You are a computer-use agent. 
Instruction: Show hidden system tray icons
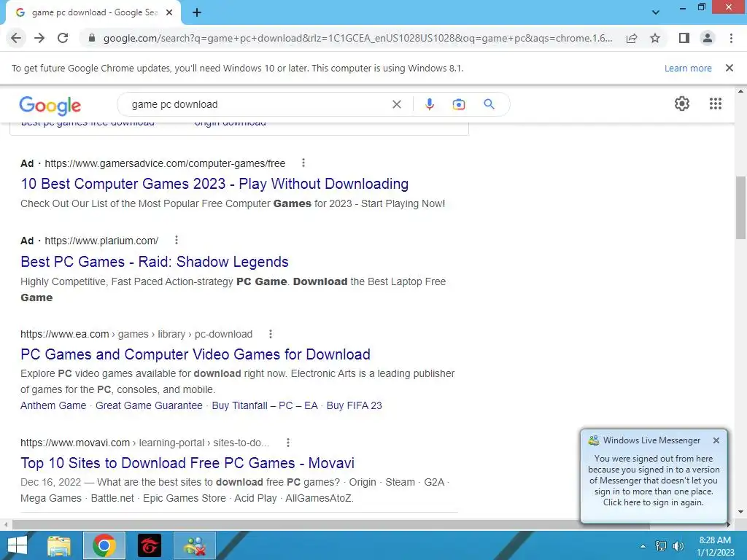643,546
